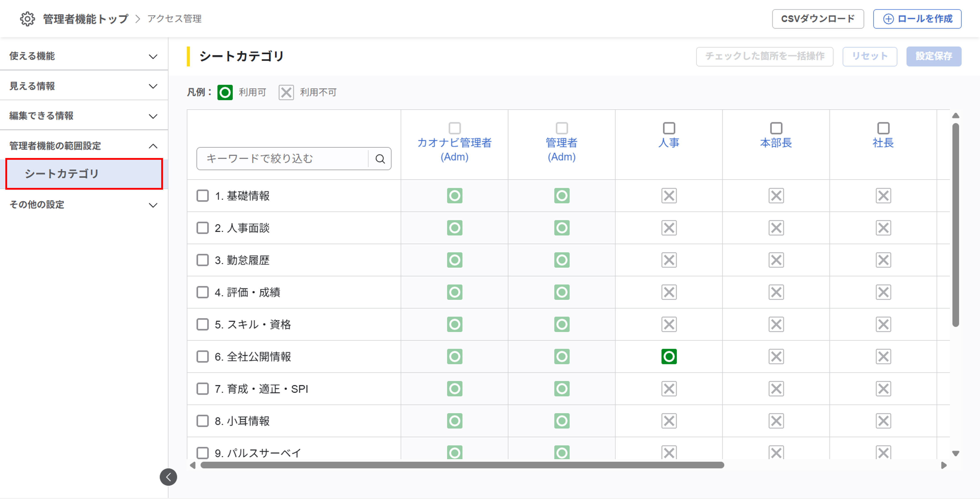This screenshot has height=499, width=980.
Task: Toggle 人事 permission for 6. 全社公開情報
Action: click(669, 357)
